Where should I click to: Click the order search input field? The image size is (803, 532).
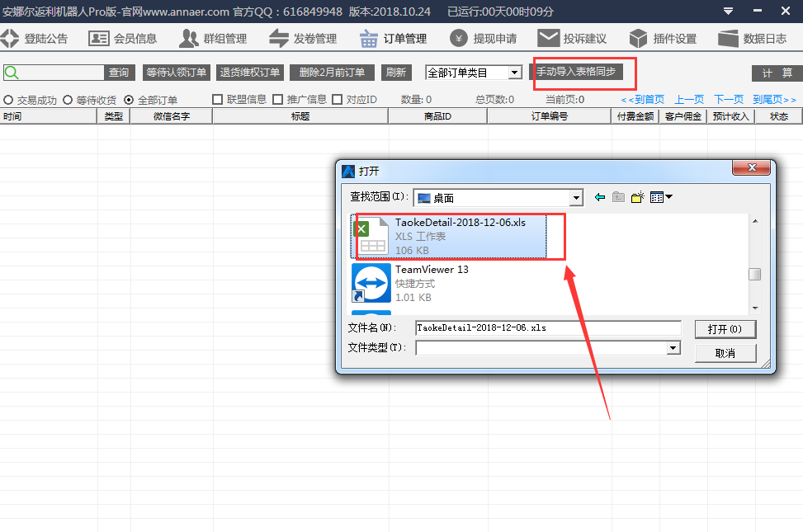[54, 73]
